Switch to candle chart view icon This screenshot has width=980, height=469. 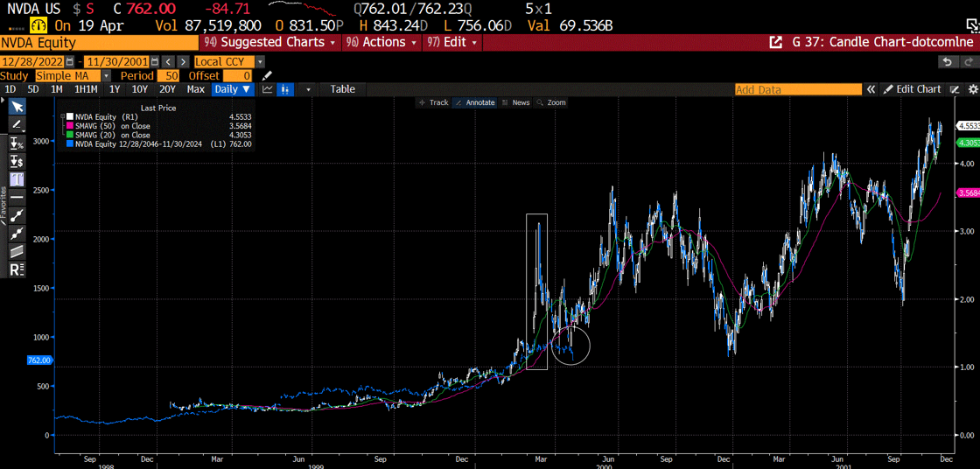(284, 89)
